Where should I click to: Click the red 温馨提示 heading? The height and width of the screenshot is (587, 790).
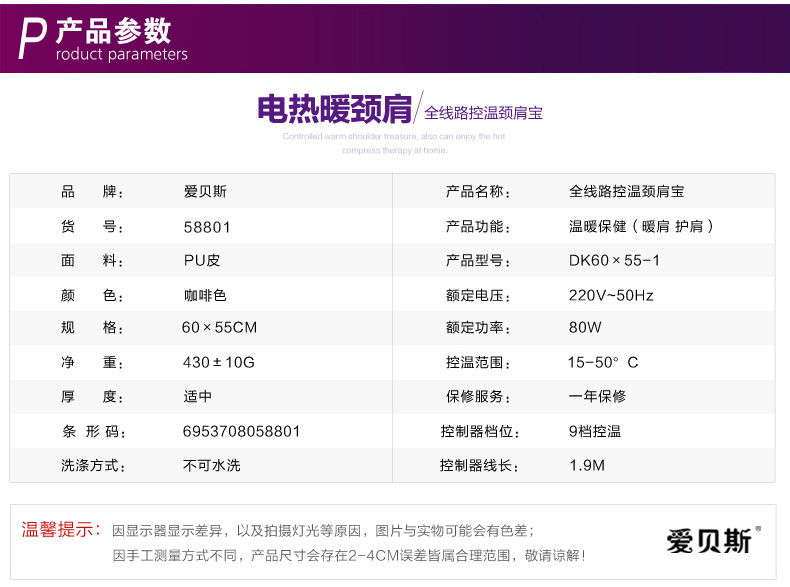60,530
